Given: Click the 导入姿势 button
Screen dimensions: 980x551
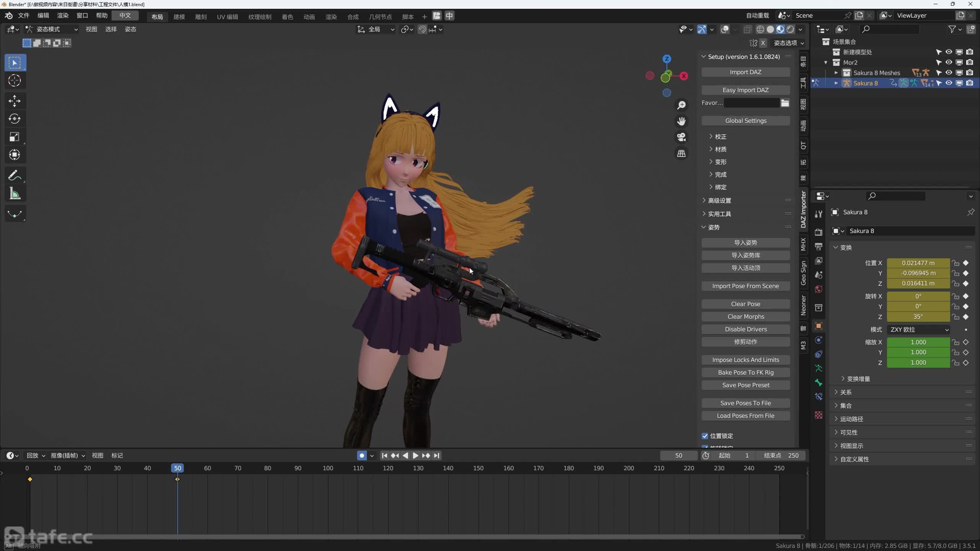Looking at the screenshot, I should (x=746, y=243).
